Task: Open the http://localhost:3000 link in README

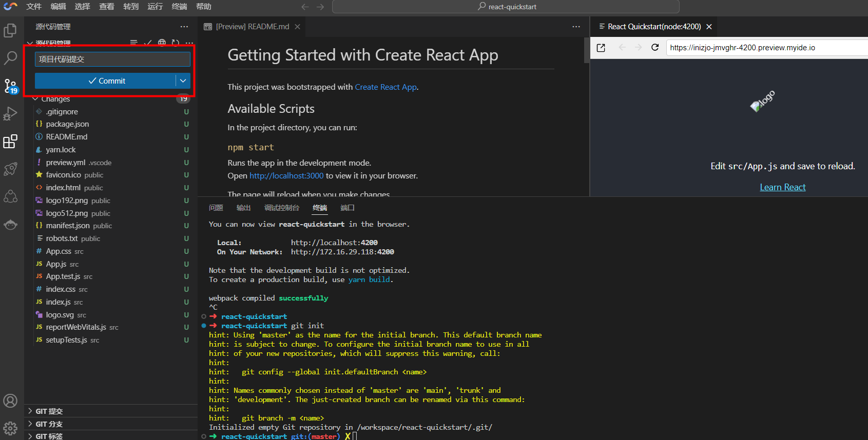Action: click(286, 176)
